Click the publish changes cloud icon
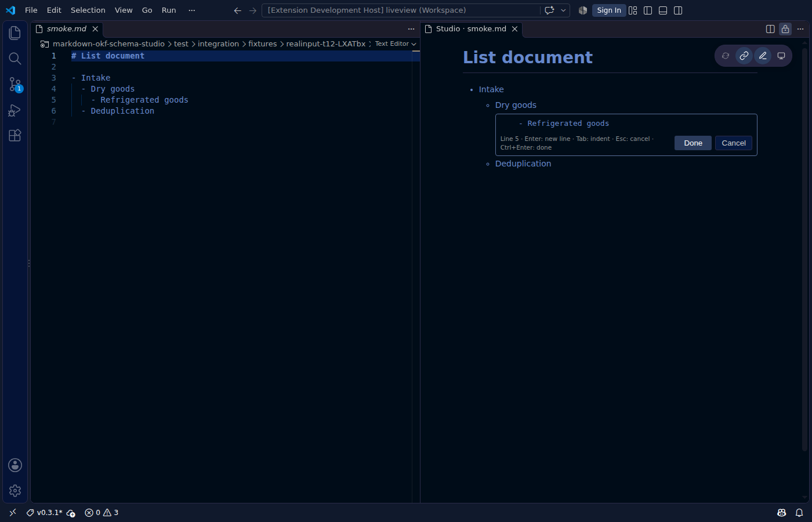 [x=71, y=513]
